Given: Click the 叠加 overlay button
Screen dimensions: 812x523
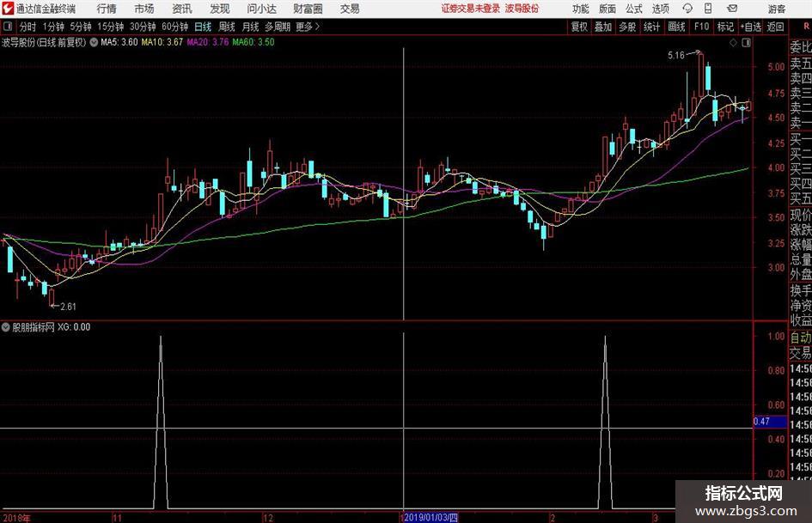Looking at the screenshot, I should pyautogui.click(x=603, y=27).
